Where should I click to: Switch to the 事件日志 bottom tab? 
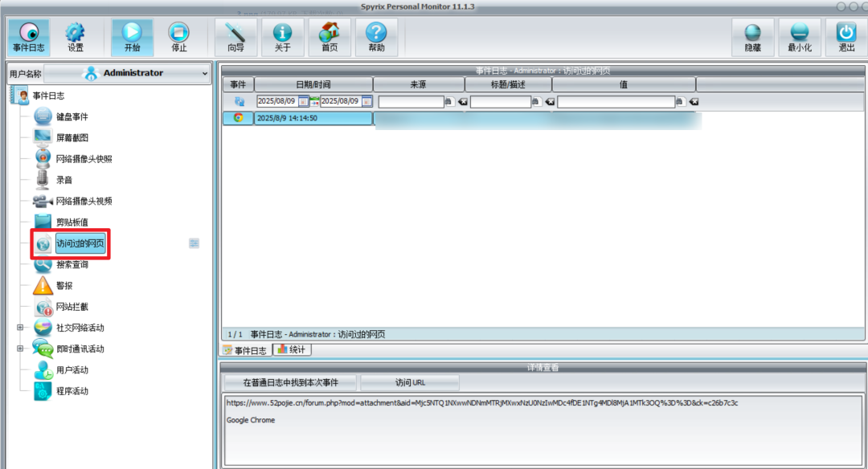tap(245, 350)
